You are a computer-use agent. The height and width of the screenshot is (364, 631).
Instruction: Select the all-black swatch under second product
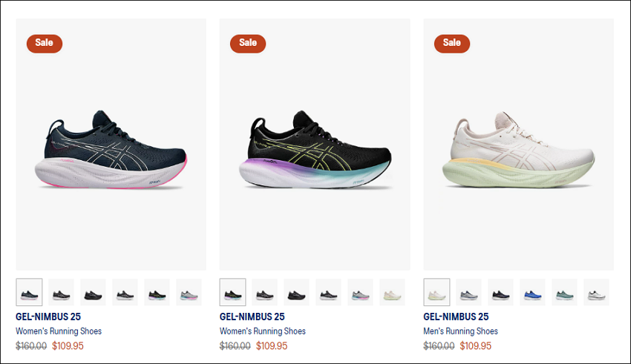[297, 292]
